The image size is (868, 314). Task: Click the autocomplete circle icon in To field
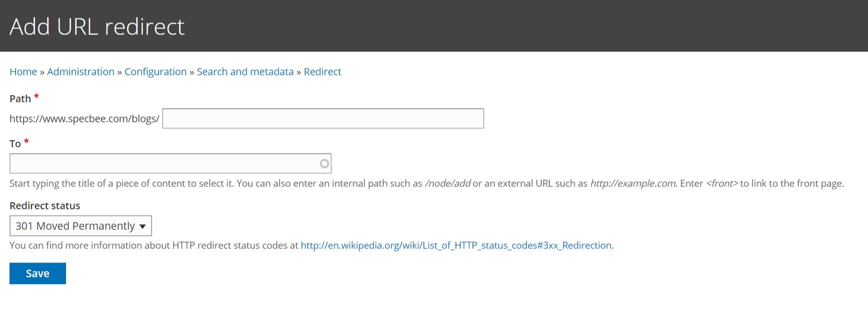pyautogui.click(x=324, y=163)
